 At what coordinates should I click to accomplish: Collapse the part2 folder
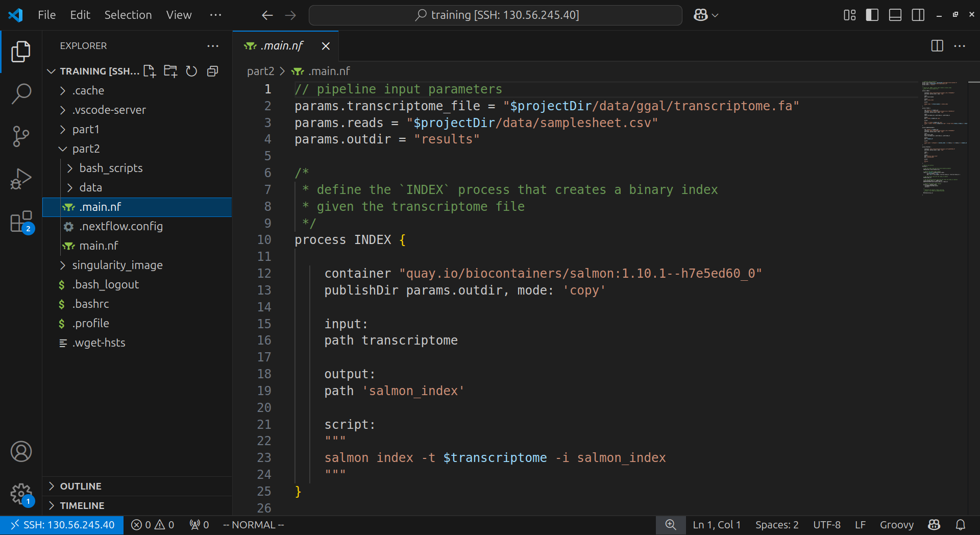[86, 149]
